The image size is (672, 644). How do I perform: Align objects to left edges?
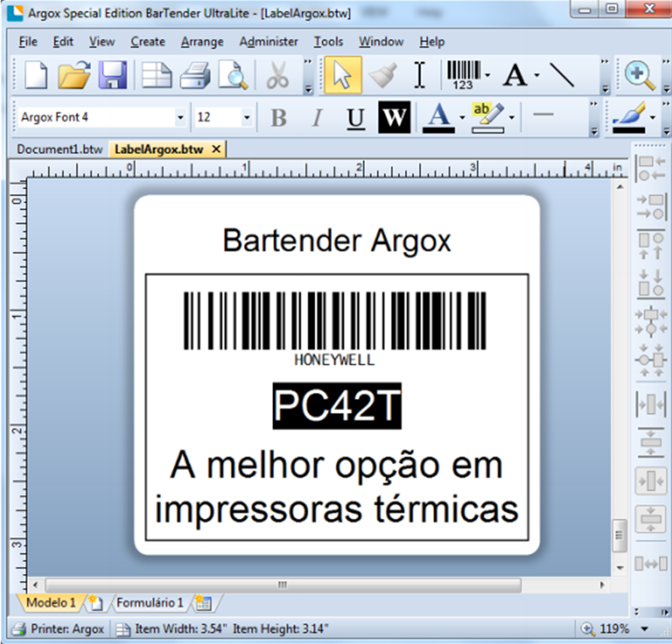(651, 168)
